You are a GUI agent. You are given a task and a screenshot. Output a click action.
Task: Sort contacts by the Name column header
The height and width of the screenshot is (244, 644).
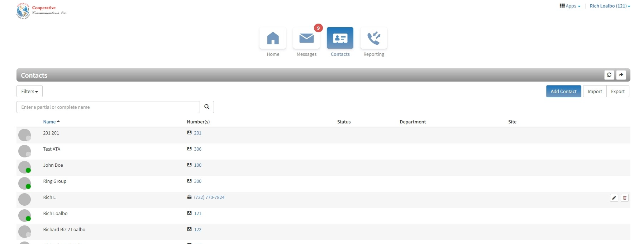[49, 122]
